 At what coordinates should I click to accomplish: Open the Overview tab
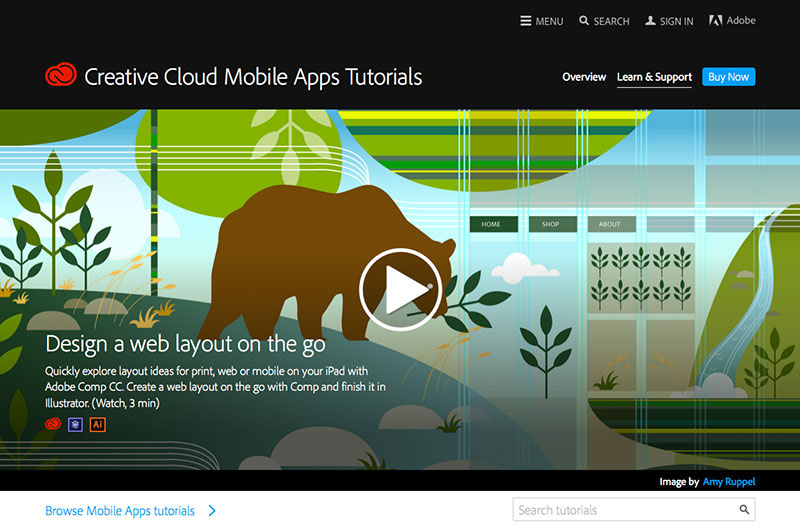(x=584, y=77)
